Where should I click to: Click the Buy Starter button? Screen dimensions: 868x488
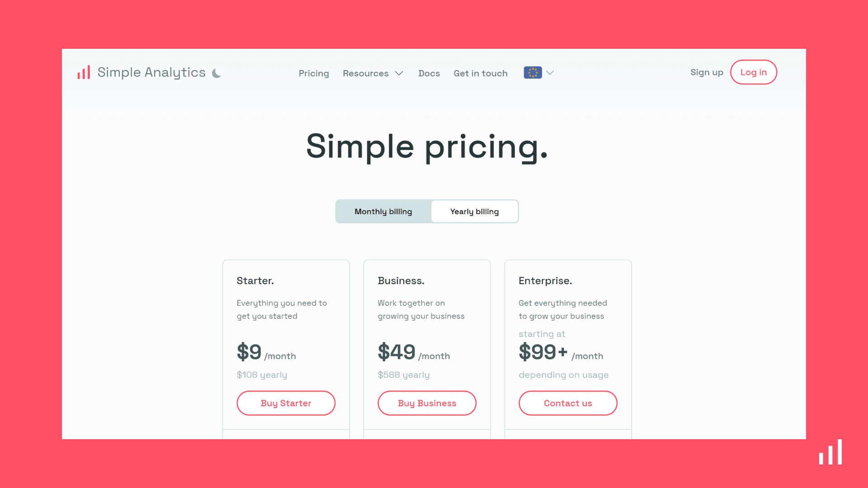[286, 403]
